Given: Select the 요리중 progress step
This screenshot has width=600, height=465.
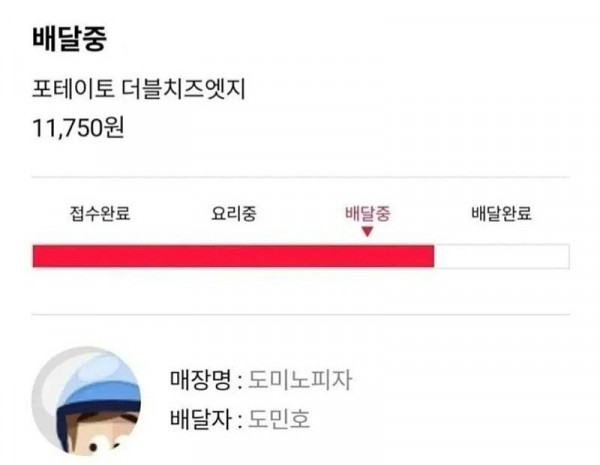Looking at the screenshot, I should coord(234,213).
